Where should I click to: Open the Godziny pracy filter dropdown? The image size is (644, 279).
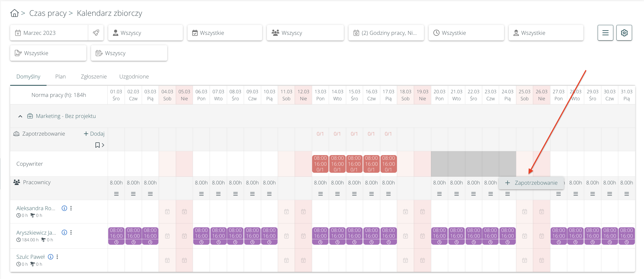tap(386, 33)
